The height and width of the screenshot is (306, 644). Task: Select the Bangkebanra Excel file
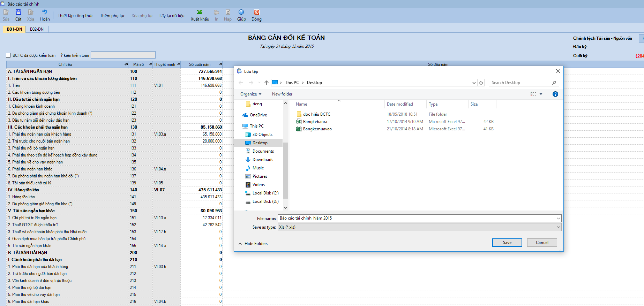click(x=312, y=122)
